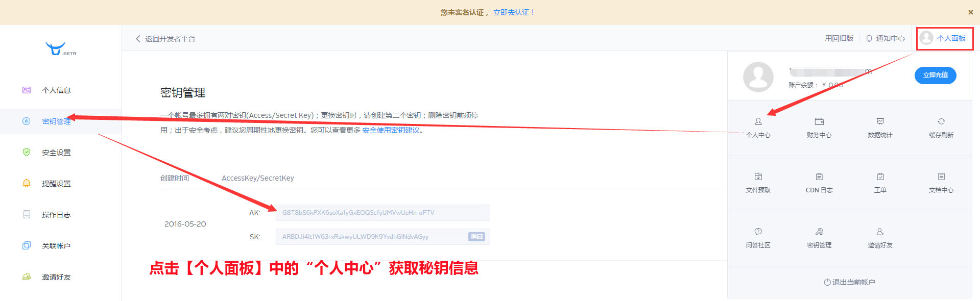Select 安全设置 in the left sidebar

tap(56, 153)
